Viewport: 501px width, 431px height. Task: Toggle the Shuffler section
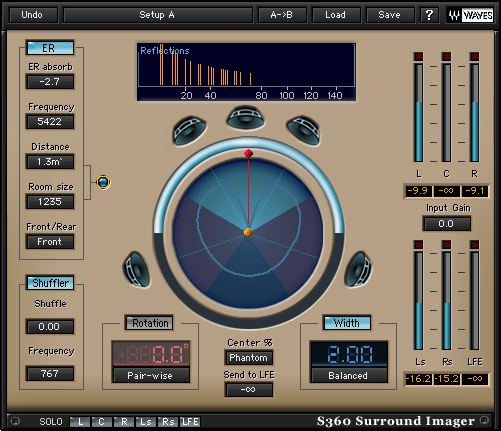50,283
